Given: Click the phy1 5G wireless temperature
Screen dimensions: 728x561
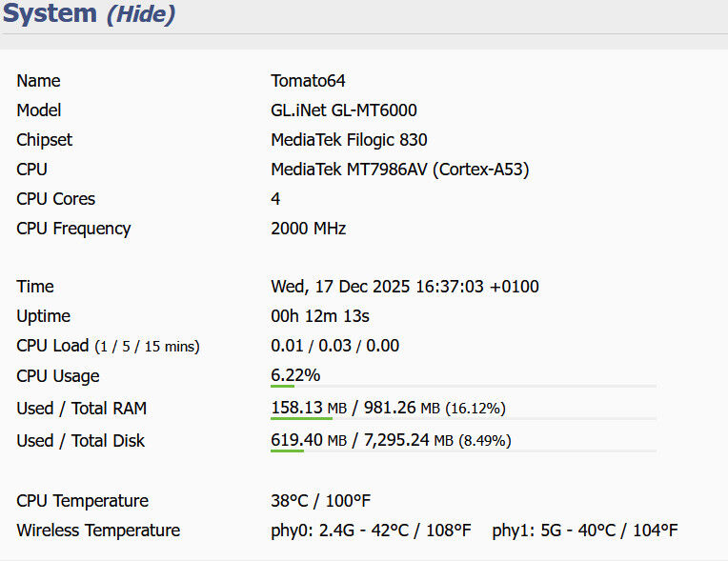Looking at the screenshot, I should click(x=585, y=531).
